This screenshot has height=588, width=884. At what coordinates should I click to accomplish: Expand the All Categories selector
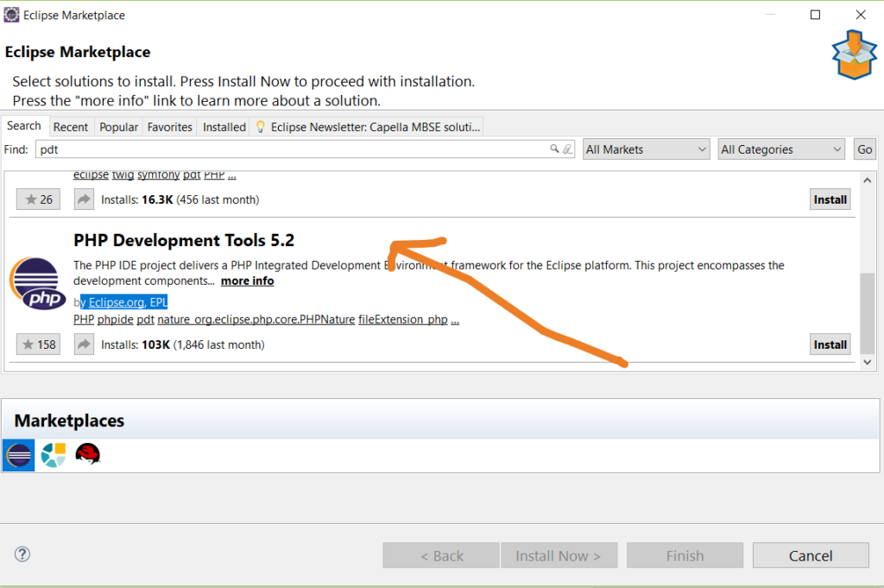[x=780, y=149]
